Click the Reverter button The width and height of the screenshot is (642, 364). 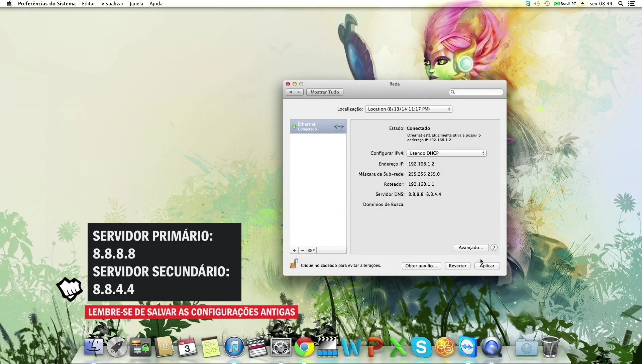coord(457,266)
